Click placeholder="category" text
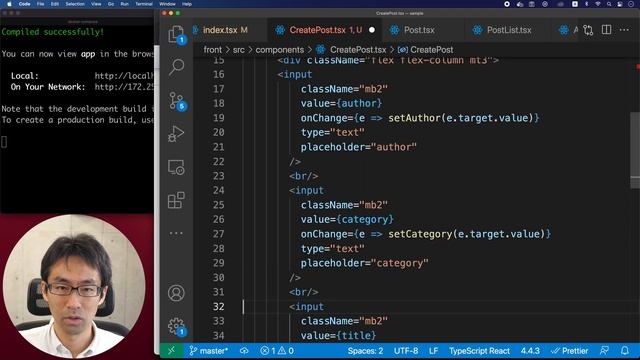The image size is (640, 360). coord(364,263)
